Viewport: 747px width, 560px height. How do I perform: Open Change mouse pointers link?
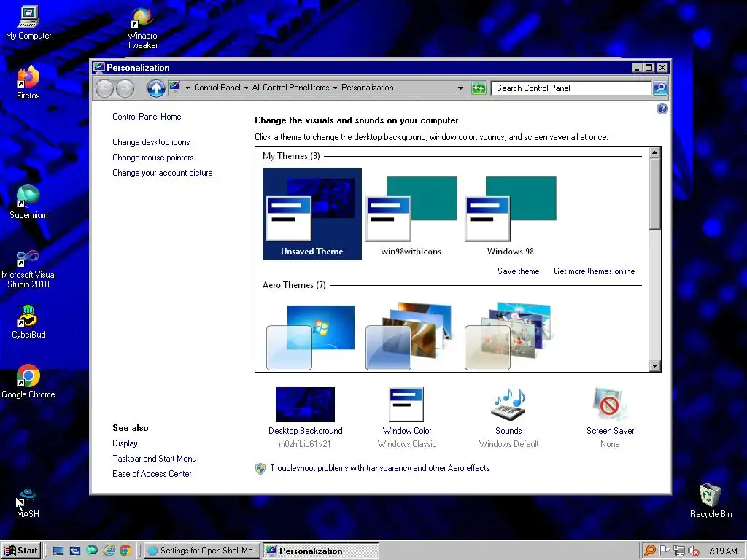click(x=153, y=157)
